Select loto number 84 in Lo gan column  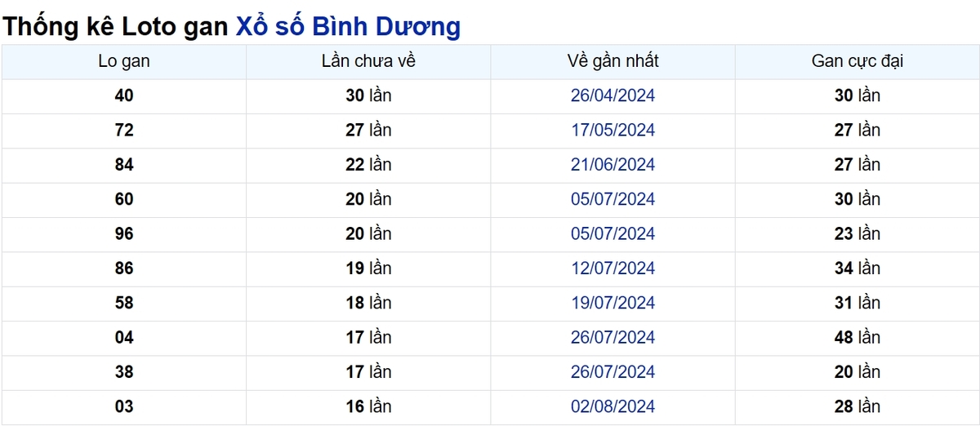tap(124, 165)
